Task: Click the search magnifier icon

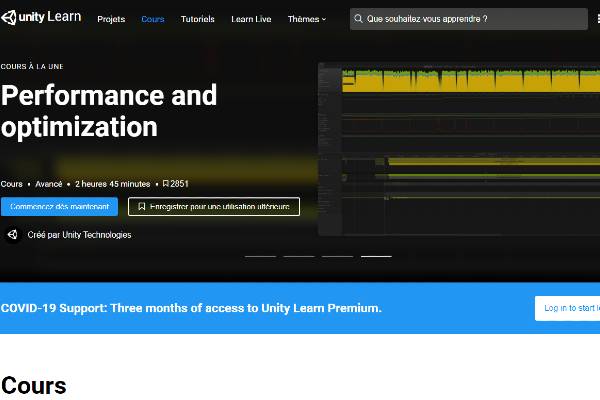Action: coord(360,19)
